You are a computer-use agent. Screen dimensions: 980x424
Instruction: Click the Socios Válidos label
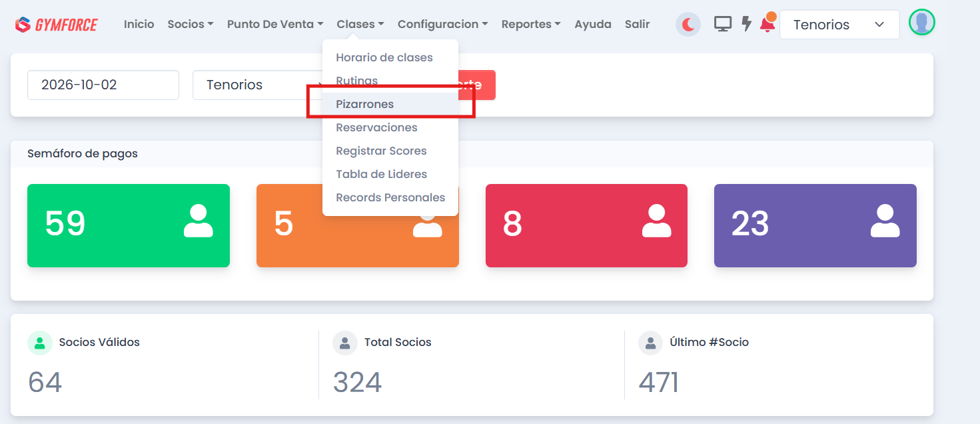click(x=99, y=342)
